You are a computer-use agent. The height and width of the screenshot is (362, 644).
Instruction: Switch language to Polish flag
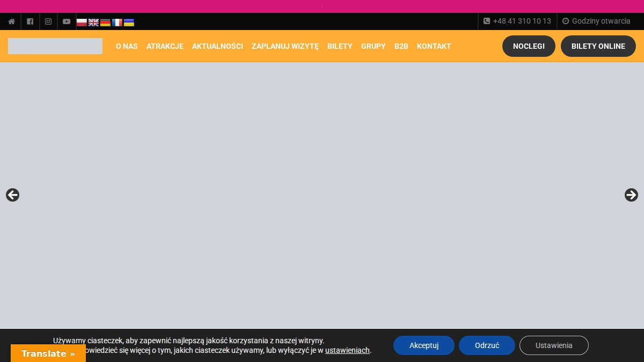pyautogui.click(x=82, y=23)
